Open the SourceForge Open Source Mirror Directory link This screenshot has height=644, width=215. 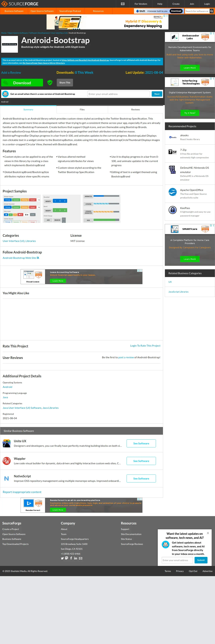pos(44,63)
